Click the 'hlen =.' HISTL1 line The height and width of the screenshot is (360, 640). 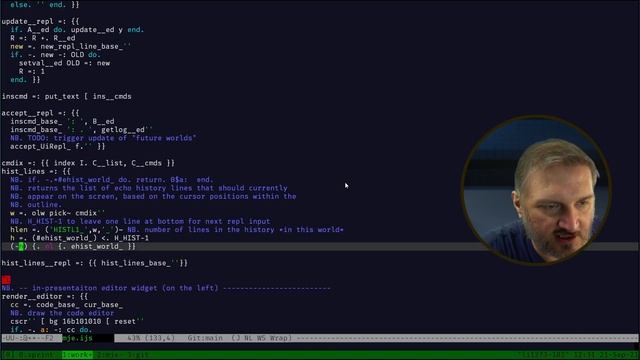pos(177,230)
